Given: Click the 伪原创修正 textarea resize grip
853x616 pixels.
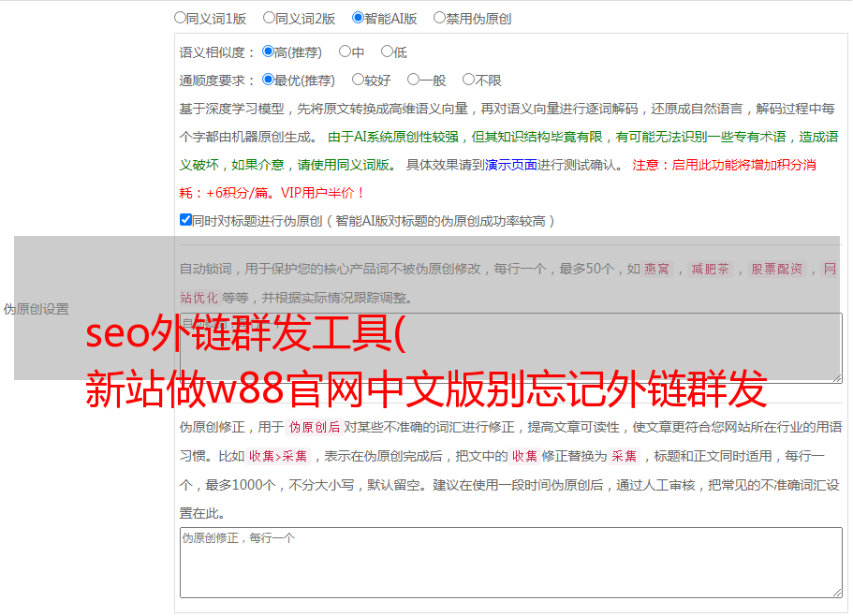Looking at the screenshot, I should pyautogui.click(x=837, y=593).
